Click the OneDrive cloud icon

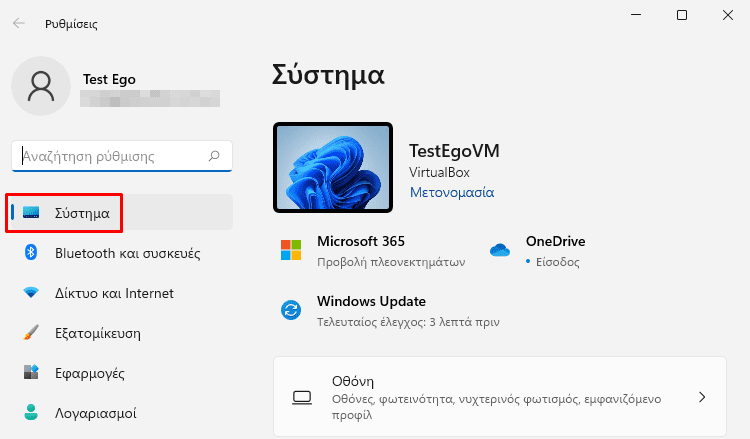point(500,250)
